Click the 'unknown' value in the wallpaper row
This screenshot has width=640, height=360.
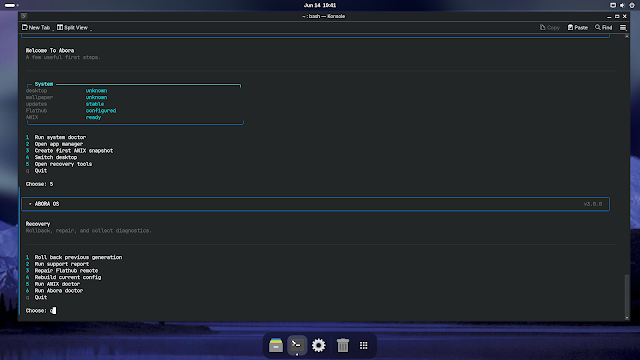tap(96, 97)
